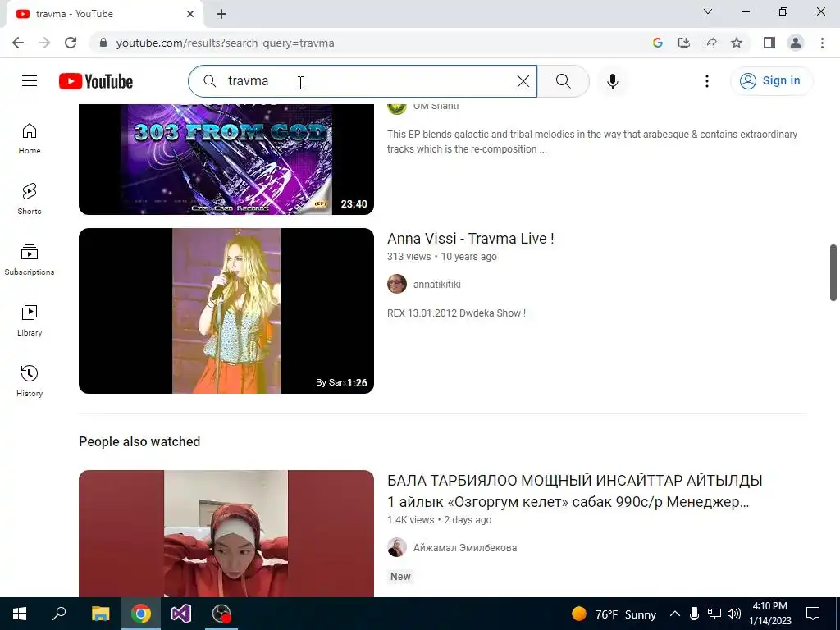Bookmark this page with the star
The height and width of the screenshot is (630, 840).
pos(737,43)
